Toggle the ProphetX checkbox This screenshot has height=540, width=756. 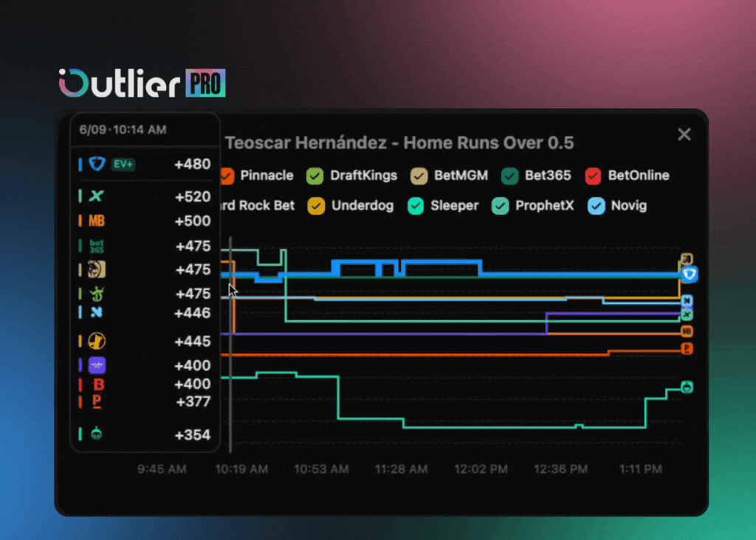pos(500,206)
